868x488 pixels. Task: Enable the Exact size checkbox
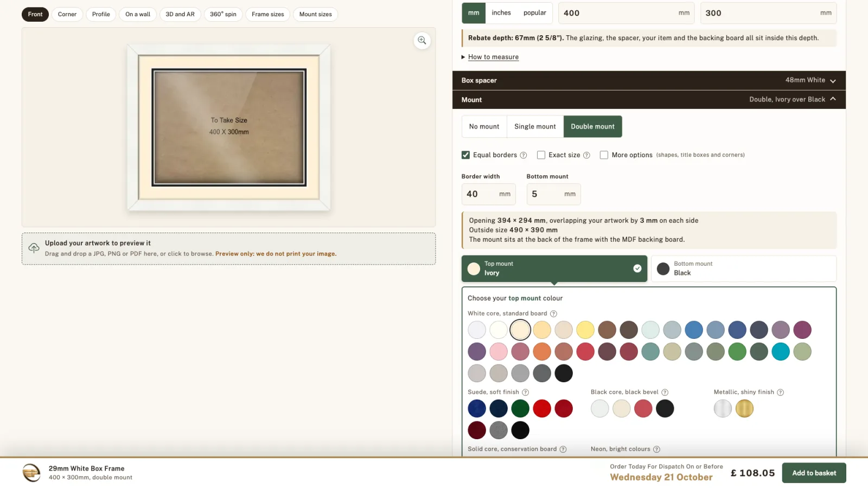541,155
